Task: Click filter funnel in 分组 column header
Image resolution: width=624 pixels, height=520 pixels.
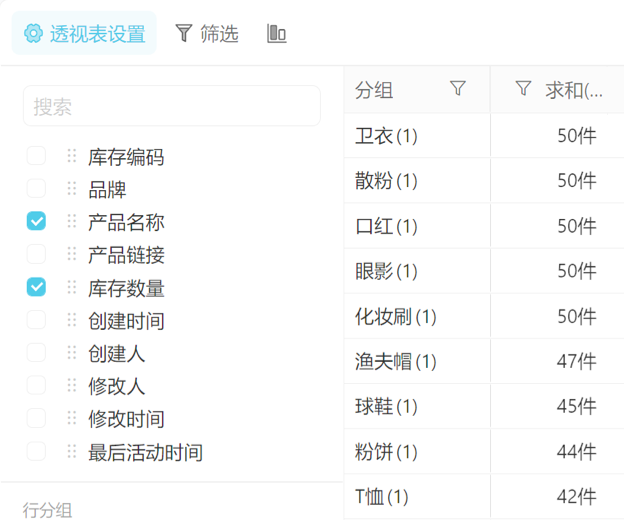Action: point(458,89)
